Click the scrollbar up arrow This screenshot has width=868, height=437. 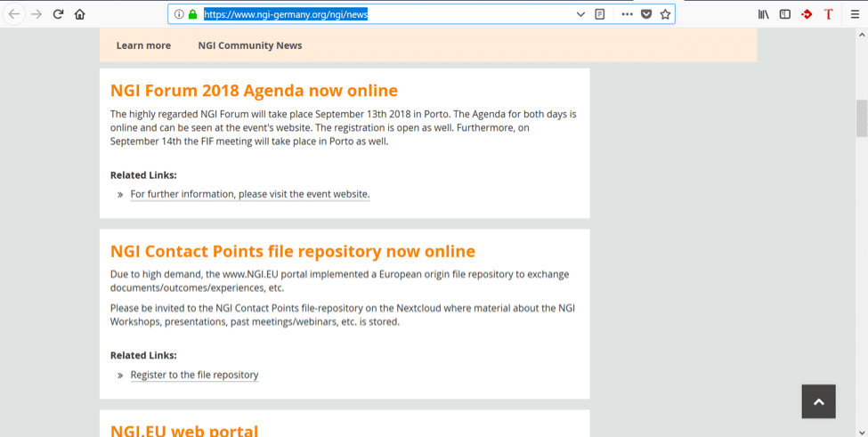point(862,34)
